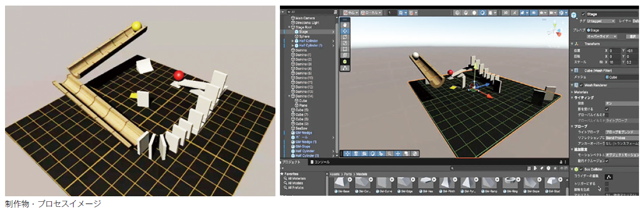
Task: Click the magnifier icon in bottom overlay toolbar
Action: [389, 153]
